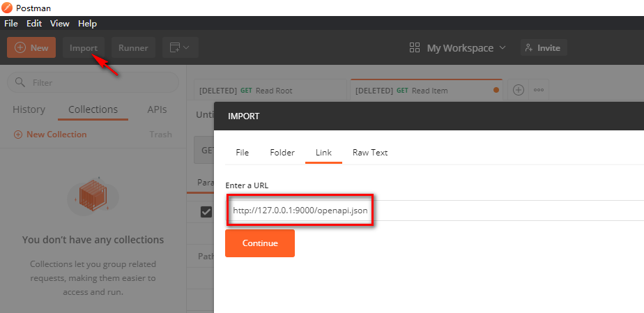The height and width of the screenshot is (313, 644).
Task: Open the Runner button
Action: pyautogui.click(x=133, y=47)
